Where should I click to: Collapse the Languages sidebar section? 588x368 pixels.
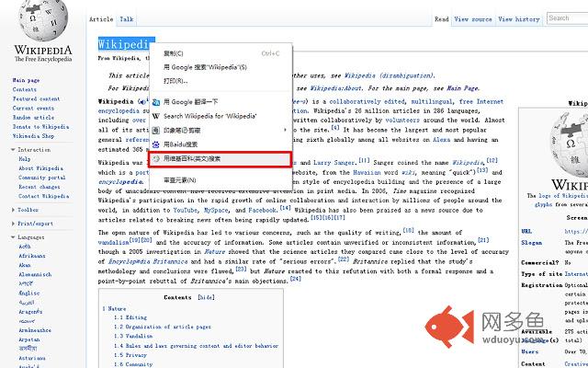[28, 237]
